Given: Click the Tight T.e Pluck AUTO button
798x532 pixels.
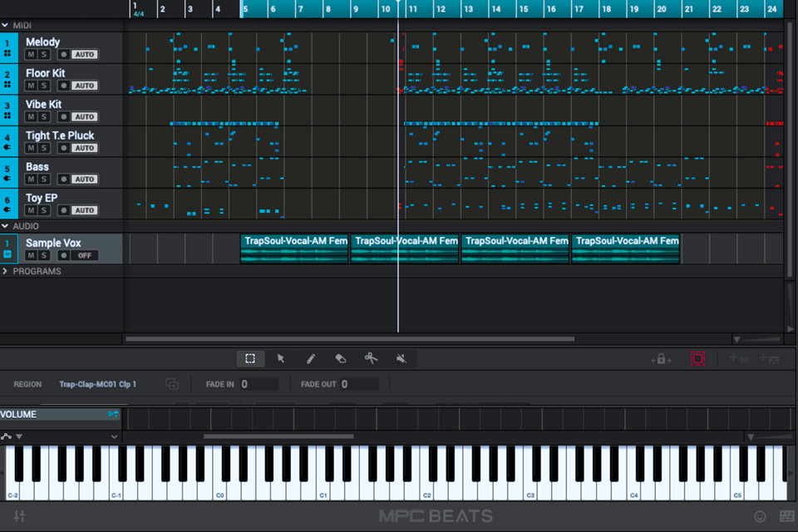Looking at the screenshot, I should click(85, 148).
